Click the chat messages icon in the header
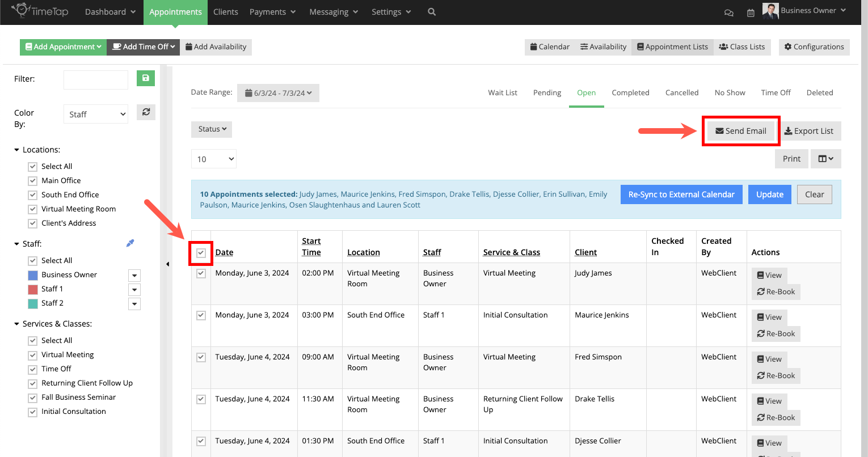 click(728, 12)
